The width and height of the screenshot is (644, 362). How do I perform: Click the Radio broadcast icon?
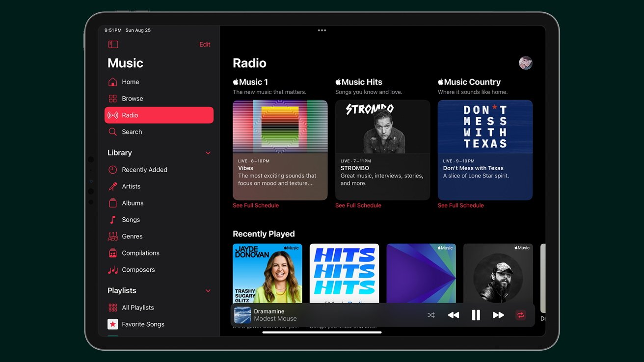coord(113,115)
